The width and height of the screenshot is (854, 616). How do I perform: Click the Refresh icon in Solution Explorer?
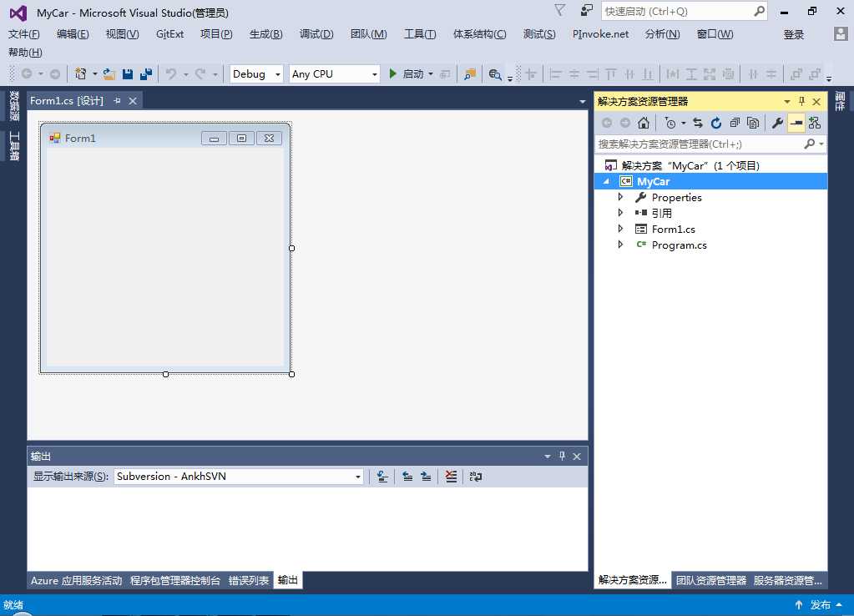tap(716, 123)
